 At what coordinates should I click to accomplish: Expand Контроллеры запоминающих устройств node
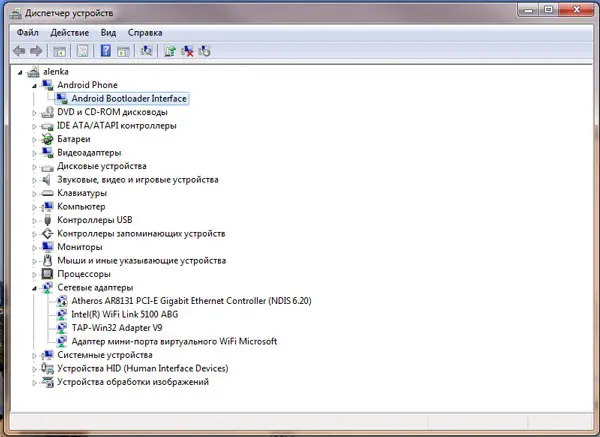[34, 234]
